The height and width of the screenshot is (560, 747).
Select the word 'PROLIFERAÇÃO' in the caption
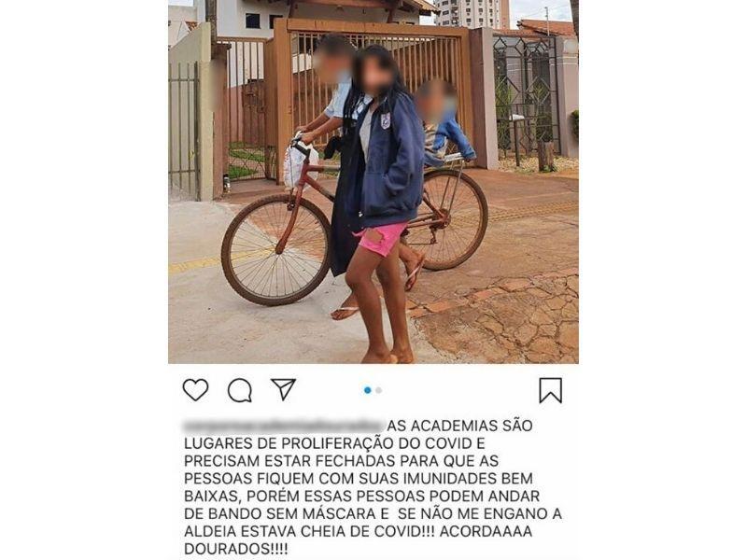click(338, 442)
